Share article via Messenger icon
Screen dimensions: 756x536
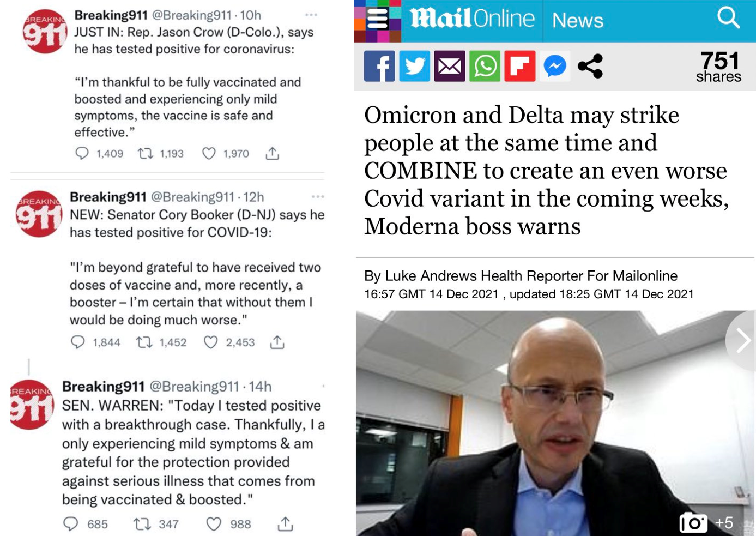click(555, 66)
